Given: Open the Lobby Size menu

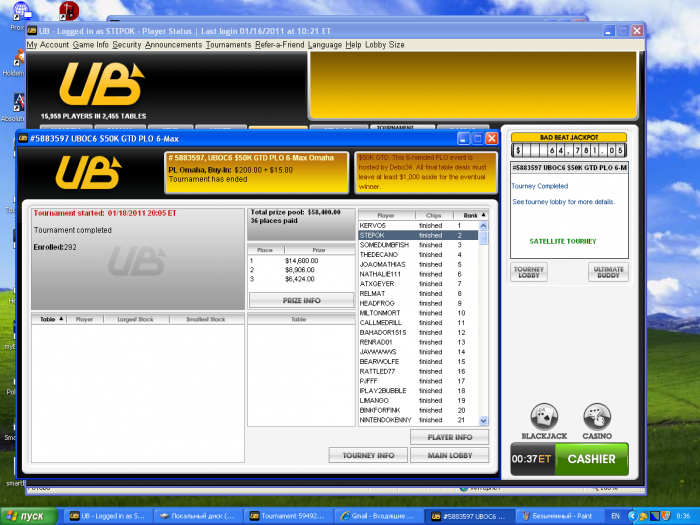Looking at the screenshot, I should coord(385,45).
